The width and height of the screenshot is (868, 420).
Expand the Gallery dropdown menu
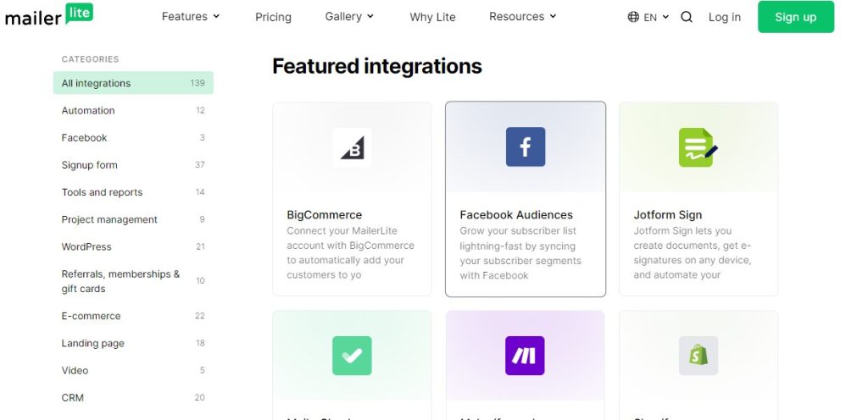coord(349,17)
